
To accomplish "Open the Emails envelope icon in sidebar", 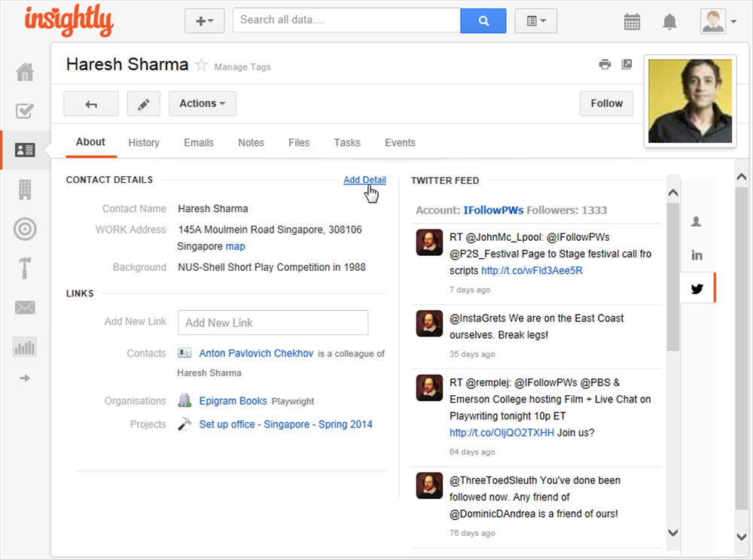I will [x=25, y=307].
